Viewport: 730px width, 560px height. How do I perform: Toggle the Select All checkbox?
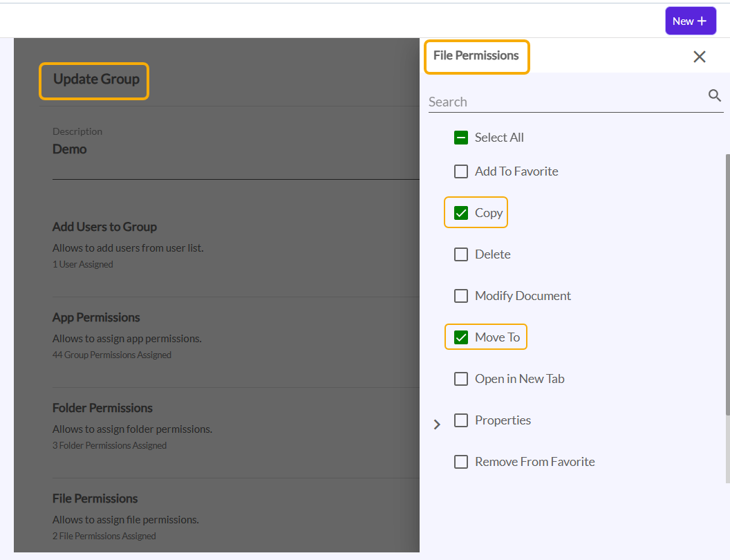[x=461, y=138]
